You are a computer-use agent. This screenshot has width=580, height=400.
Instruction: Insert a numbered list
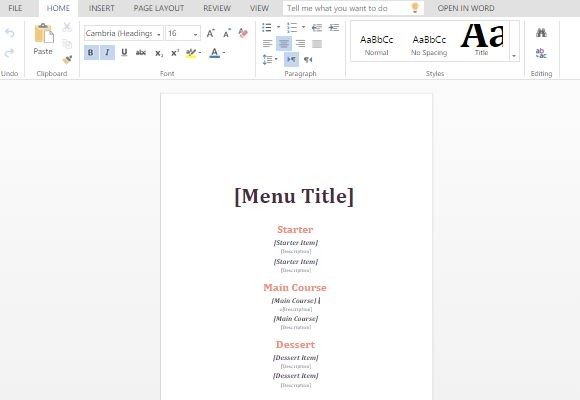point(292,27)
